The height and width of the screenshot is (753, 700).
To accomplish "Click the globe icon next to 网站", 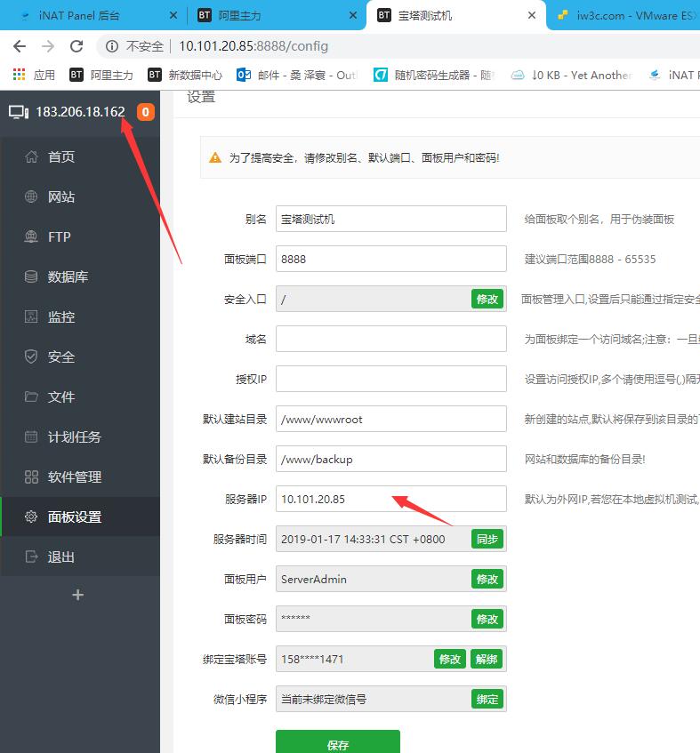I will click(31, 196).
